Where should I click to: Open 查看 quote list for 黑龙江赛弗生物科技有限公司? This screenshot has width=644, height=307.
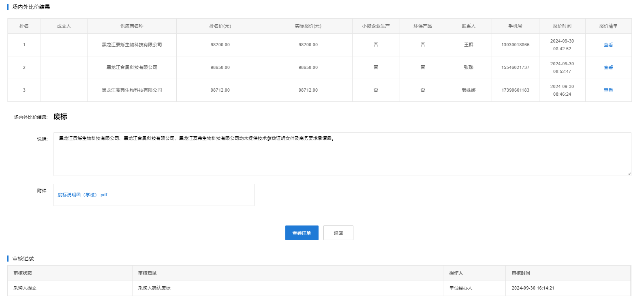(608, 90)
